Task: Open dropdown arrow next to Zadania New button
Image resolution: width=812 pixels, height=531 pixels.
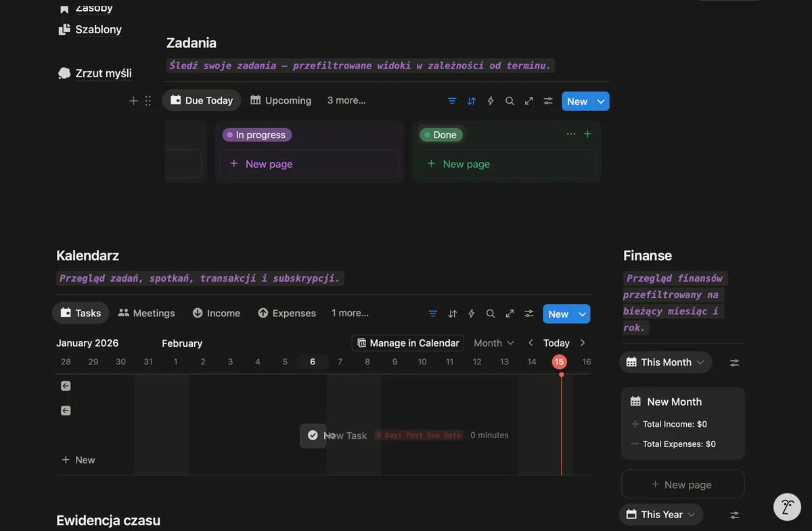Action: tap(601, 102)
